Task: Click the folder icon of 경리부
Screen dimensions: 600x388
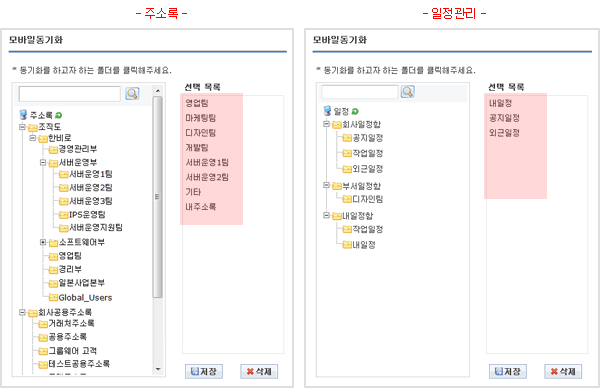Action: coord(53,270)
